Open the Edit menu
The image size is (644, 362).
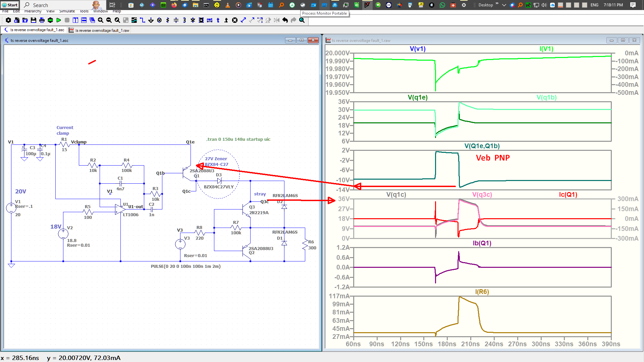click(x=16, y=11)
